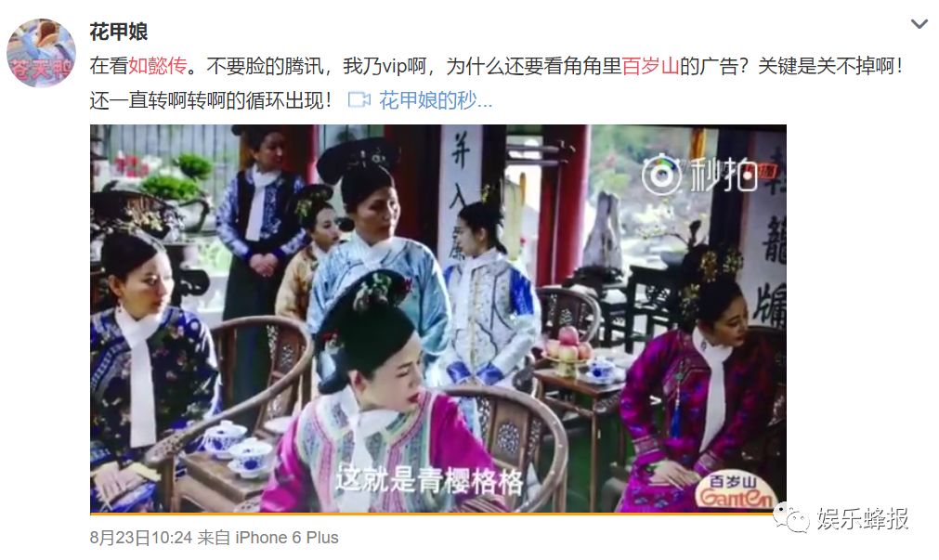The image size is (939, 560).
Task: Click the video progress bar
Action: tap(437, 514)
